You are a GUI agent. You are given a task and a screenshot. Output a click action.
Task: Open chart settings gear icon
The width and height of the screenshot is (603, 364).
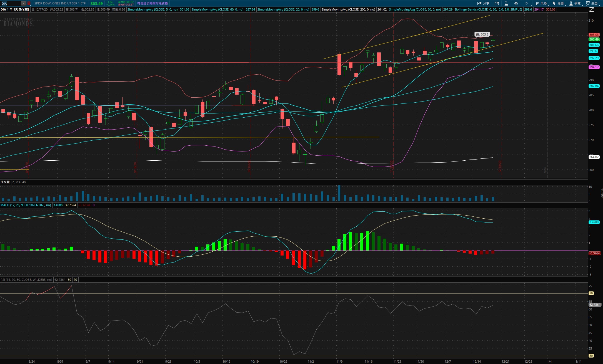point(516,3)
